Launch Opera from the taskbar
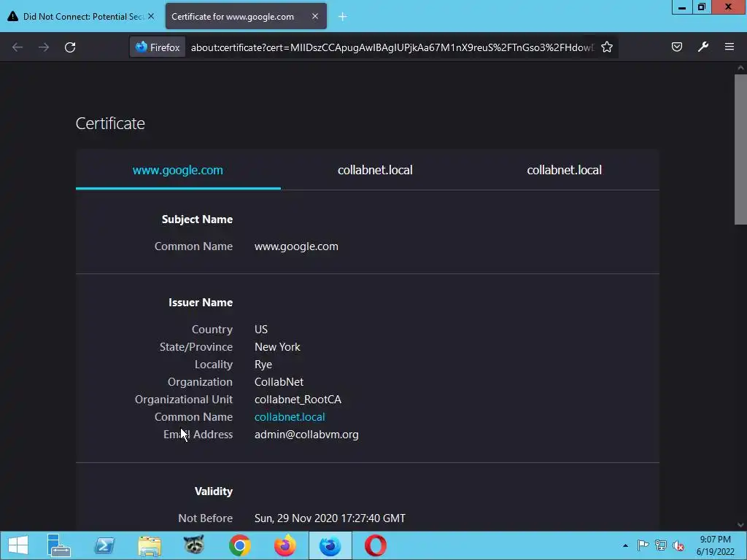Screen dimensions: 747x560 coord(376,545)
